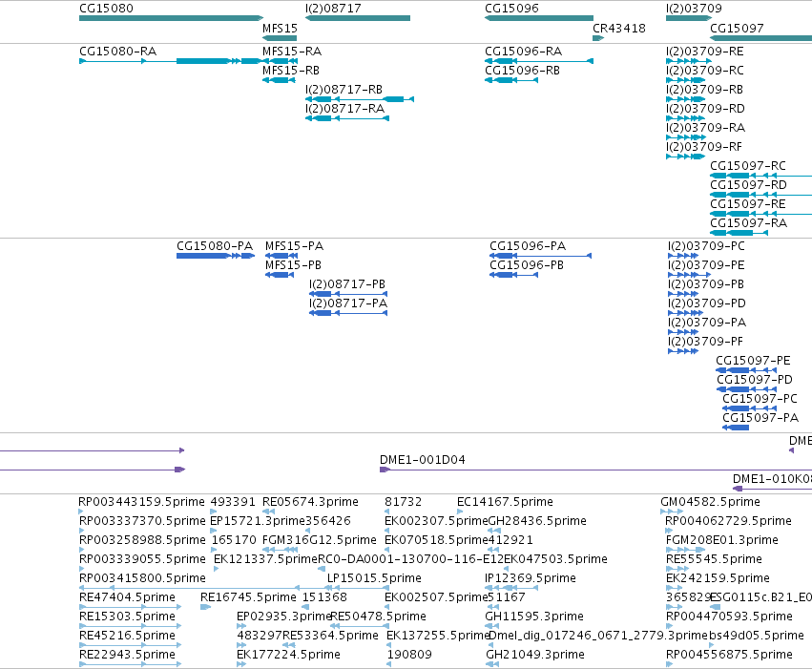Image resolution: width=812 pixels, height=669 pixels.
Task: Select transcript l(2)03709-RC
Action: [x=705, y=71]
